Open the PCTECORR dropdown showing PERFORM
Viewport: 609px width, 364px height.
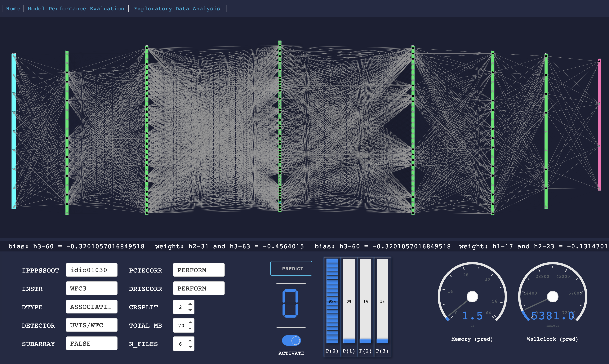click(x=199, y=270)
